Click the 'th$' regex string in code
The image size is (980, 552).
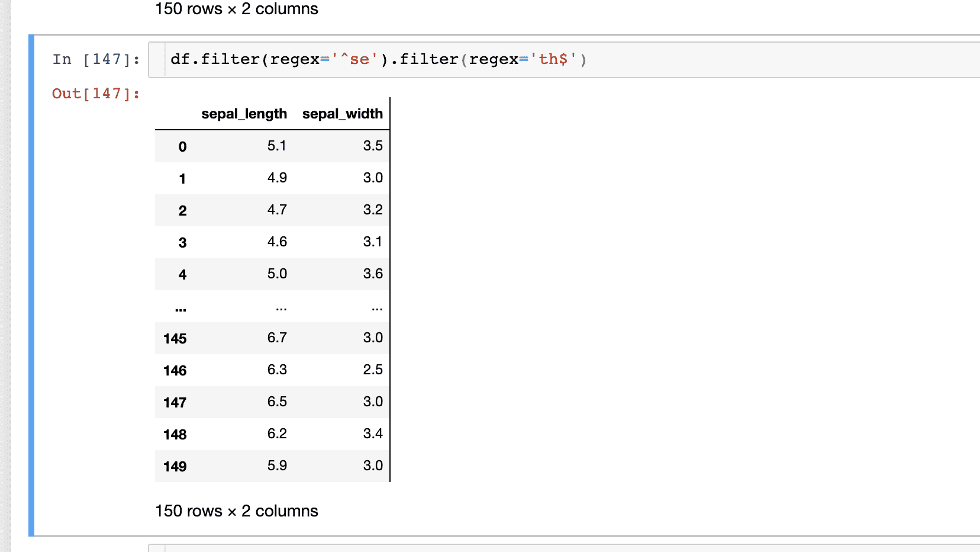click(x=553, y=59)
